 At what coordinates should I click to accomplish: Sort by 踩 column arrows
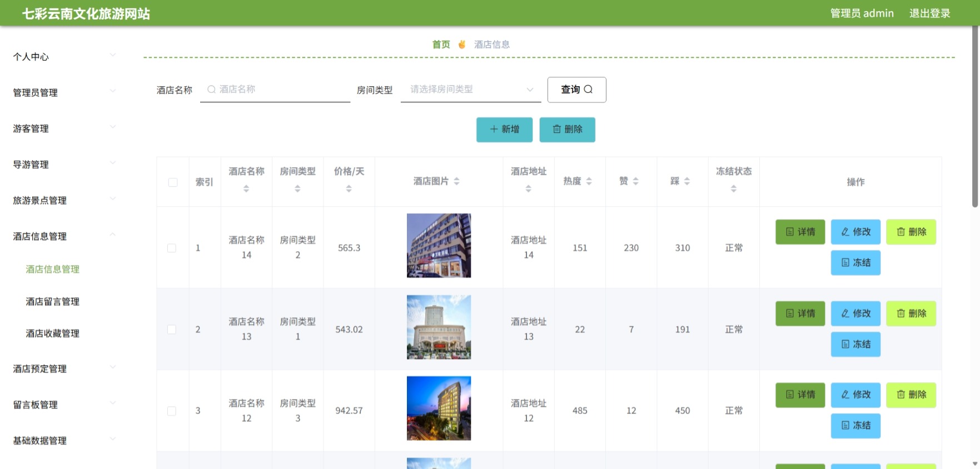coord(687,181)
